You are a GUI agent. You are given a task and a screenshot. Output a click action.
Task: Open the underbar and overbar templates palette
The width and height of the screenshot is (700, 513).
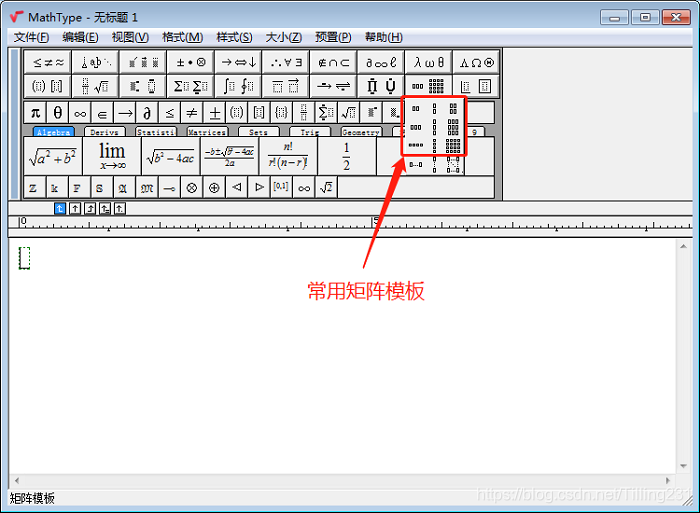[x=286, y=86]
